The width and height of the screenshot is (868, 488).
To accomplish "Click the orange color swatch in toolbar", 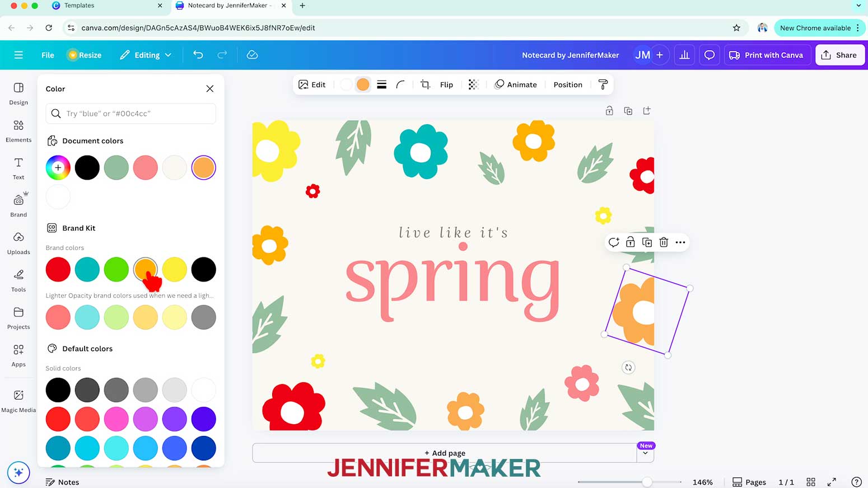I will point(363,85).
